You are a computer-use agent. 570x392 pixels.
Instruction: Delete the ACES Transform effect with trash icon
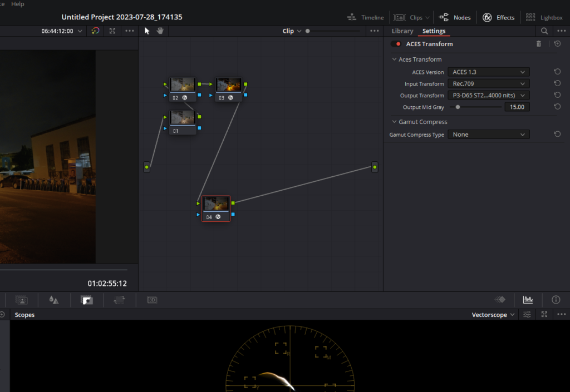[538, 44]
